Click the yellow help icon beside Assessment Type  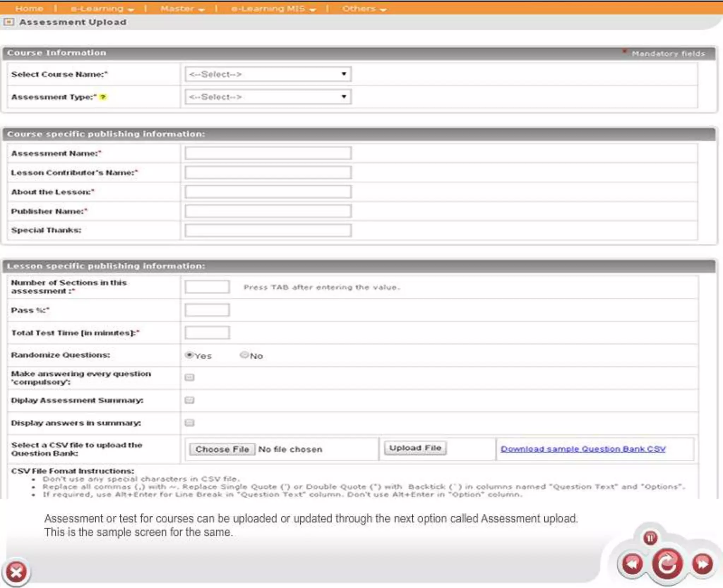pyautogui.click(x=103, y=97)
